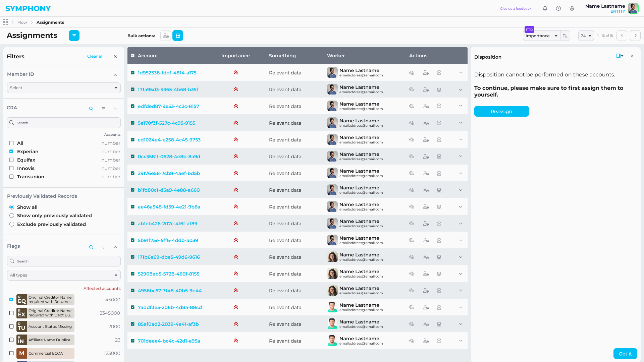The image size is (644, 362).
Task: Toggle sort order icon next to Importance
Action: tap(565, 36)
